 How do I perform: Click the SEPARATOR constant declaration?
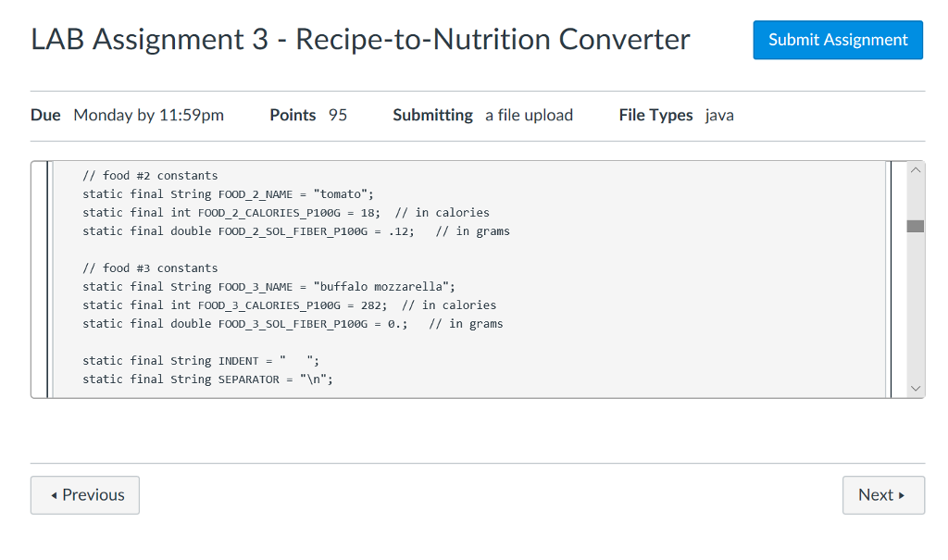(207, 379)
